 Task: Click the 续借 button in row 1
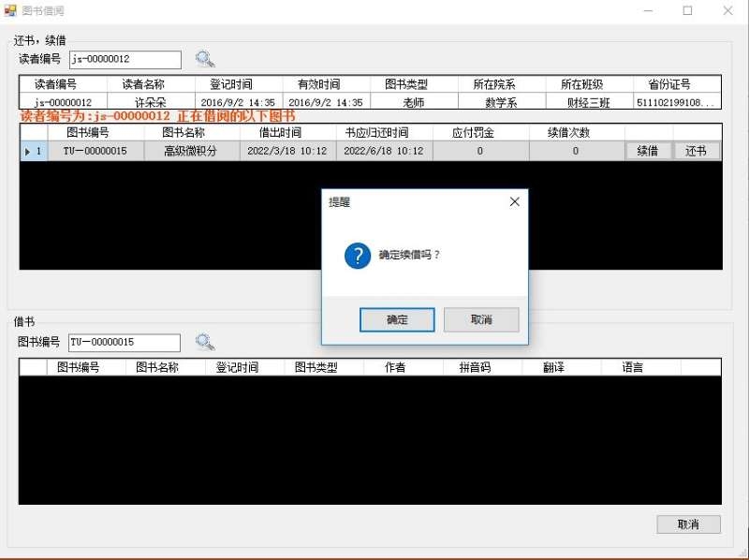point(648,152)
